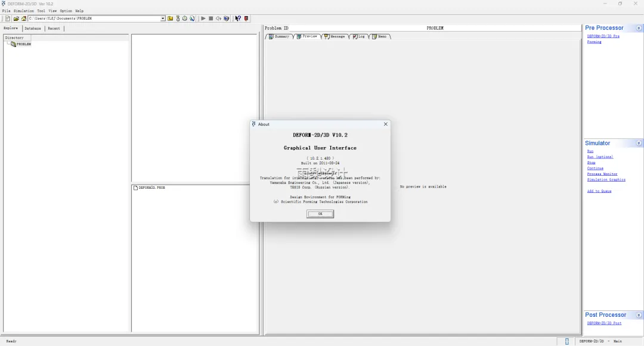Click the Continue link in Simulator

click(x=595, y=169)
